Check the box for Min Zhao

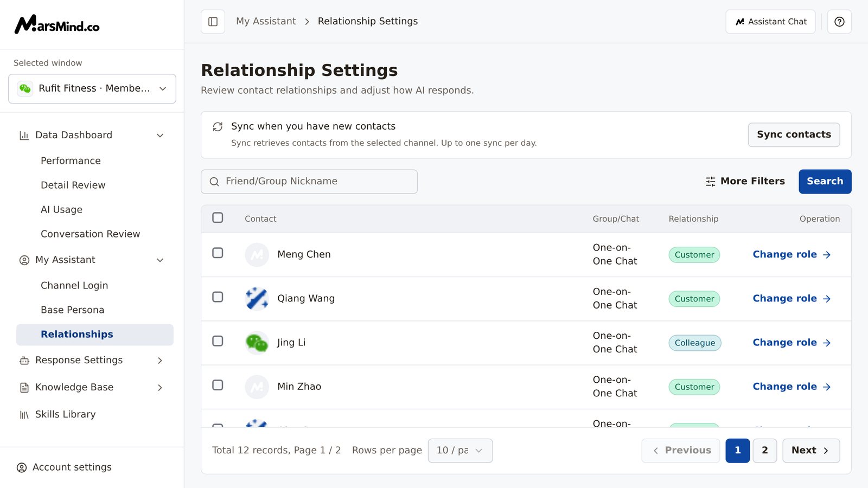pos(218,385)
